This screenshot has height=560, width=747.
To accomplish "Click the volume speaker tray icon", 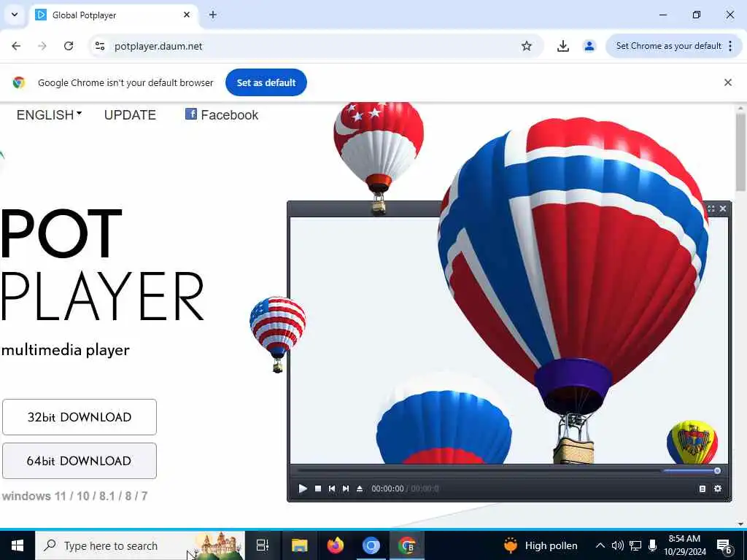I will point(617,545).
